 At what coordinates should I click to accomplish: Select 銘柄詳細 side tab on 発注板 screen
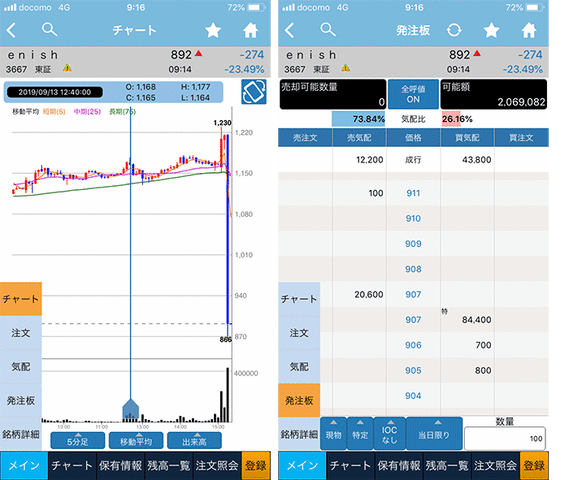point(299,434)
